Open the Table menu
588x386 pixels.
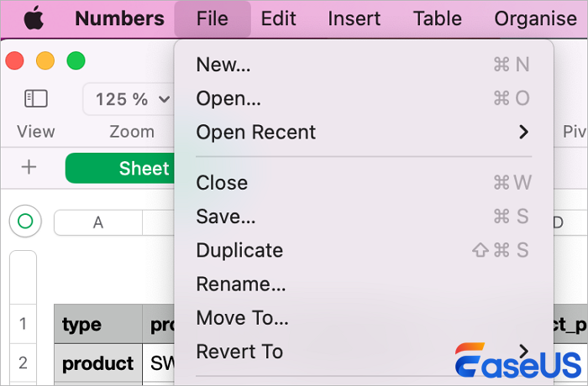[x=438, y=18]
